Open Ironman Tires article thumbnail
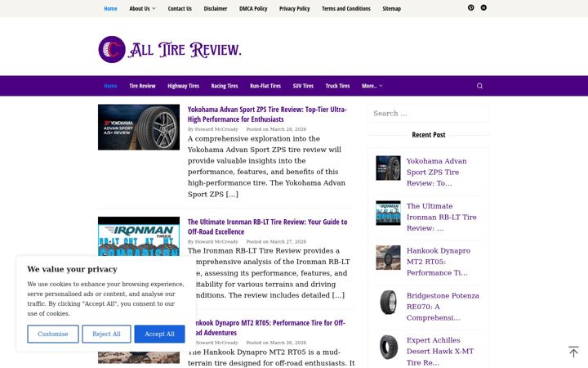 [139, 236]
